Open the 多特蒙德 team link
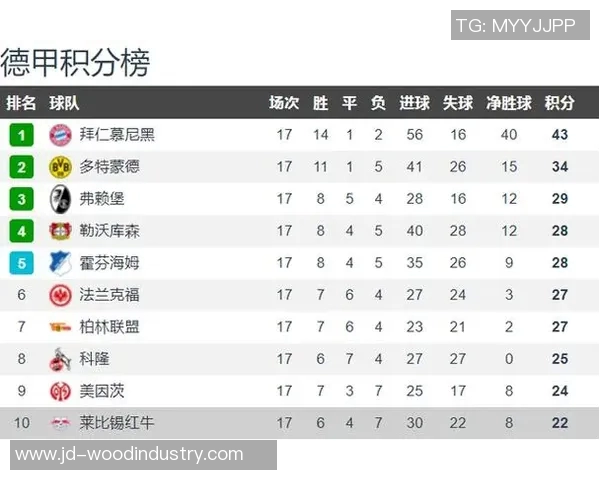The height and width of the screenshot is (480, 600). (109, 167)
